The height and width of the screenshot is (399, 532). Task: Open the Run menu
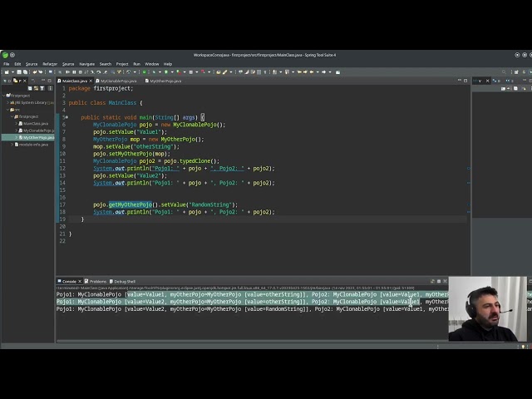pos(136,64)
